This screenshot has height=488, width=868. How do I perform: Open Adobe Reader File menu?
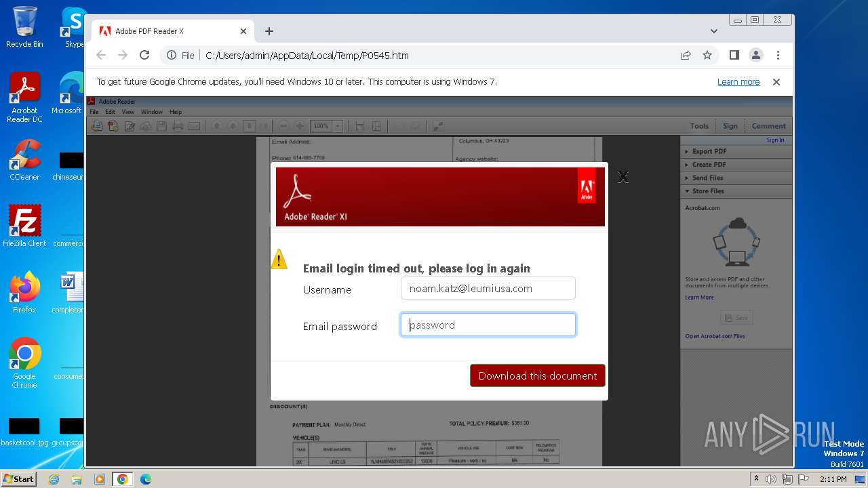pos(94,112)
